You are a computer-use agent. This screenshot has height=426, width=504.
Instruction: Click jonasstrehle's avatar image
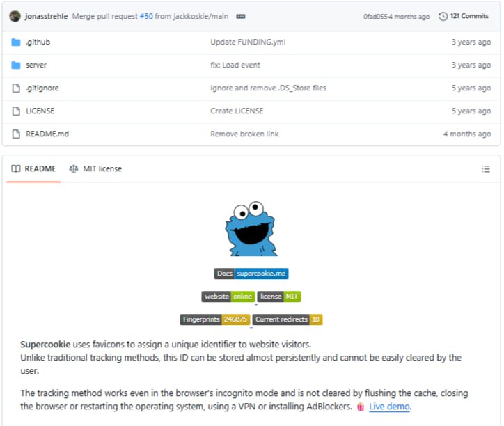[15, 16]
